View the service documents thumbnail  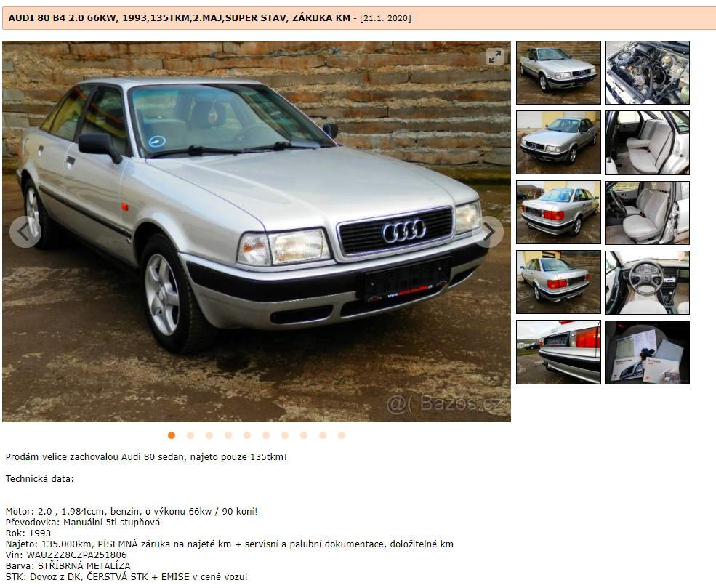647,353
